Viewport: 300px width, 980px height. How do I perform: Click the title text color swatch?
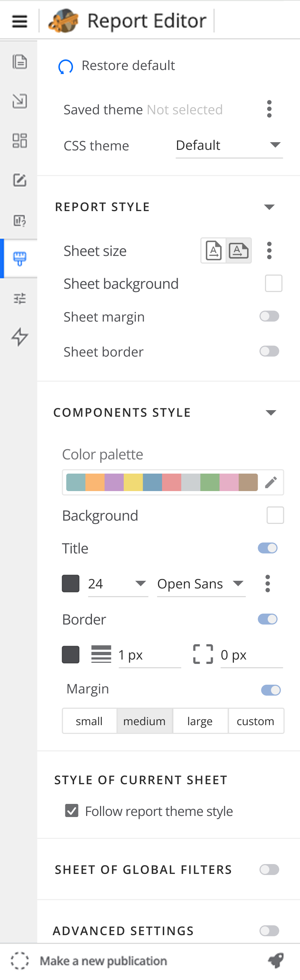(71, 584)
